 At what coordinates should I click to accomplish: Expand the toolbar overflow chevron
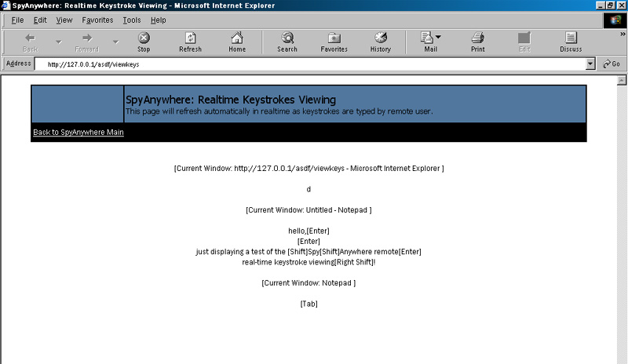[623, 35]
